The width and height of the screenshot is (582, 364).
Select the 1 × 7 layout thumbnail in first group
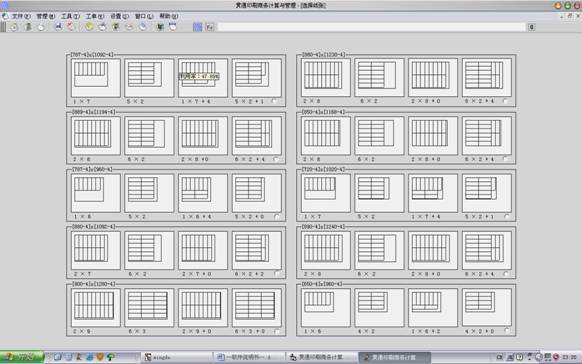pos(96,78)
